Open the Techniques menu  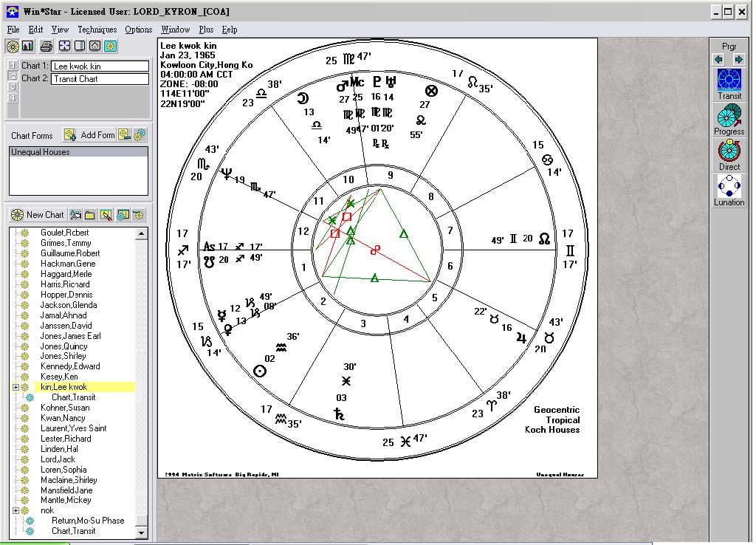click(97, 30)
